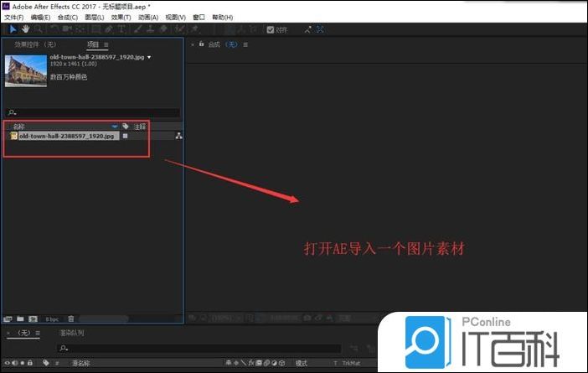The width and height of the screenshot is (588, 373).
Task: Open the 图层(L) menu
Action: click(94, 18)
